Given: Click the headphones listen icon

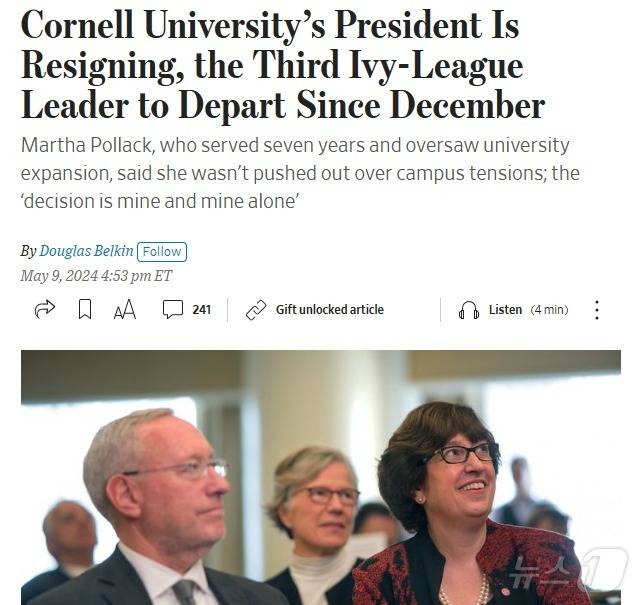Looking at the screenshot, I should pyautogui.click(x=468, y=310).
